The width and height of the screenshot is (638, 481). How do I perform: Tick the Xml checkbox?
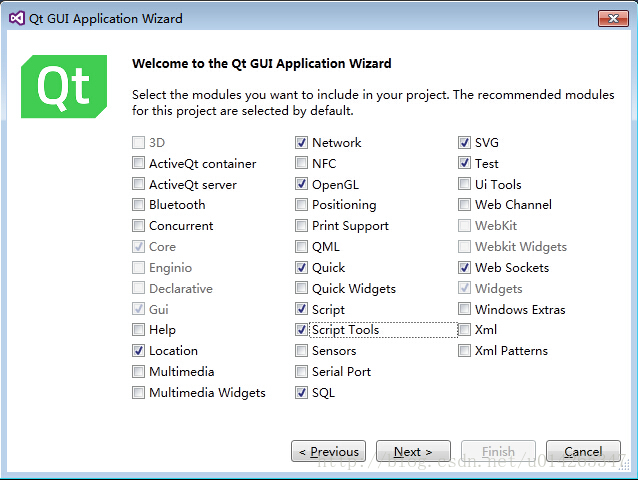464,329
